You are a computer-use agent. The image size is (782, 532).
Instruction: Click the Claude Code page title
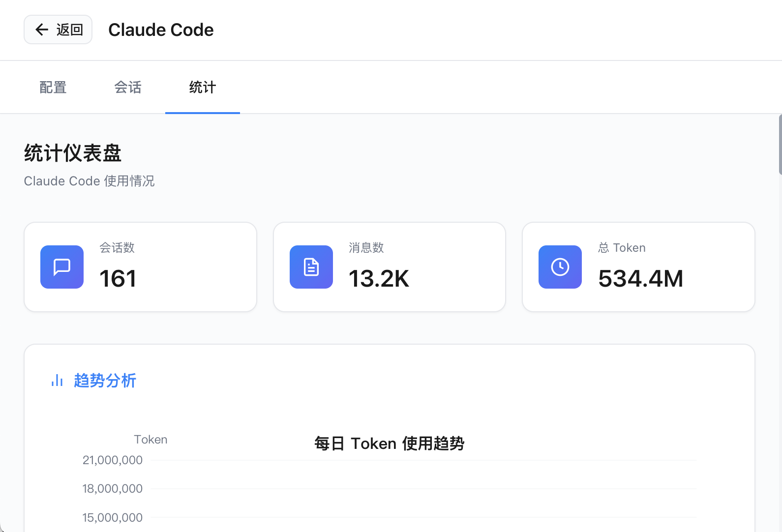point(161,30)
